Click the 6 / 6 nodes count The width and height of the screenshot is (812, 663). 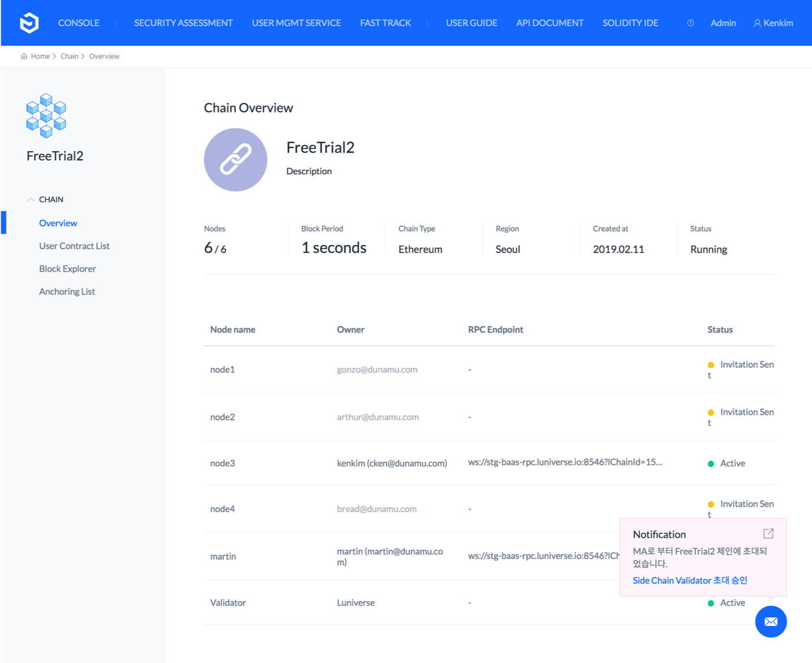tap(215, 248)
